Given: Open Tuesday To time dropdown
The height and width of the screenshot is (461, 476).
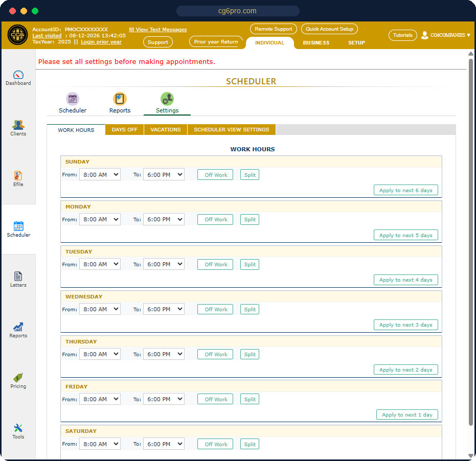Looking at the screenshot, I should click(164, 264).
